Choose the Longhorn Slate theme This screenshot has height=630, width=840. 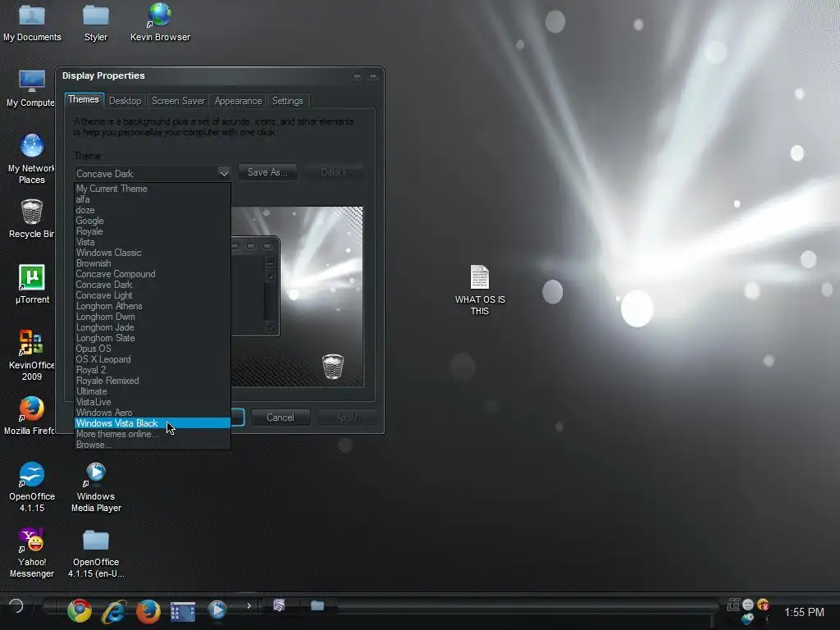(x=152, y=338)
